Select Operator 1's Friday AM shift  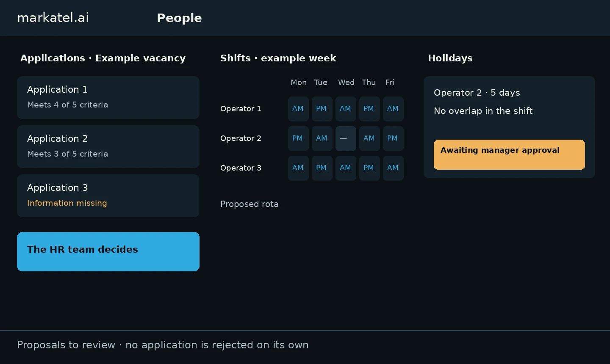393,109
